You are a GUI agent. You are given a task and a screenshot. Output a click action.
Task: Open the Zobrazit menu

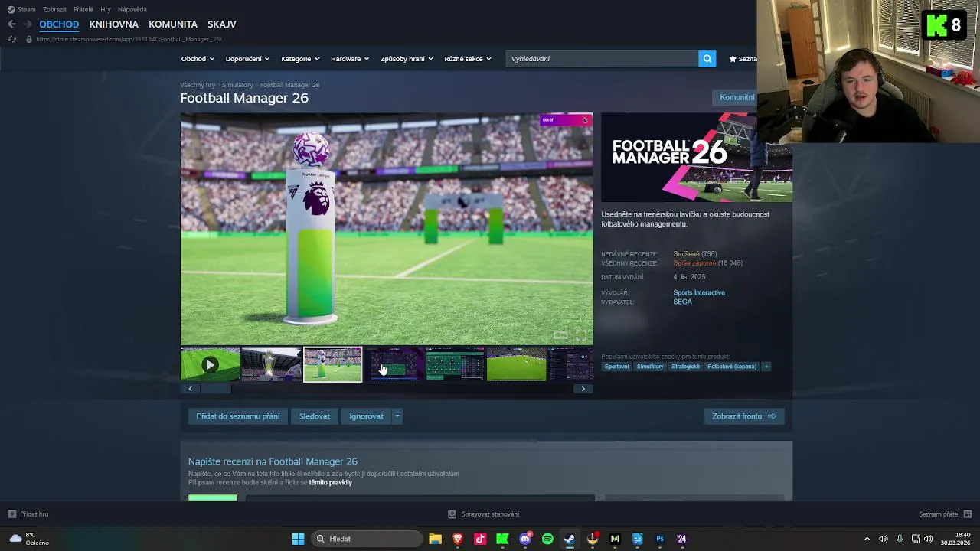pos(54,9)
